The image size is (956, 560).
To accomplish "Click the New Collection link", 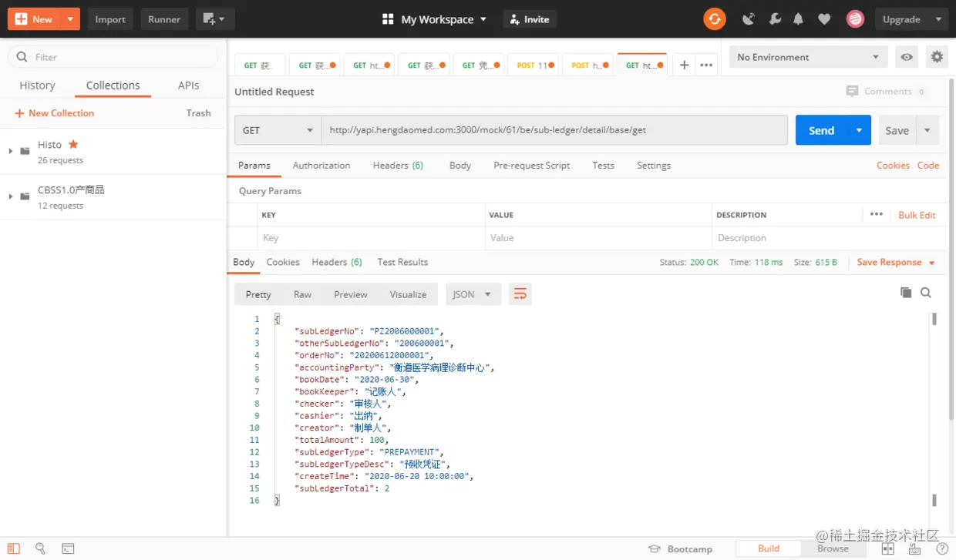I will [x=54, y=112].
